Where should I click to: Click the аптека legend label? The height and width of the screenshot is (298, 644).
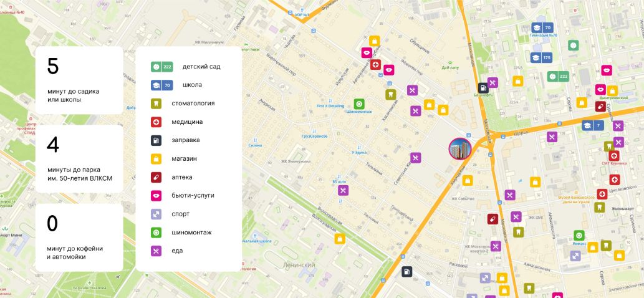pyautogui.click(x=182, y=177)
